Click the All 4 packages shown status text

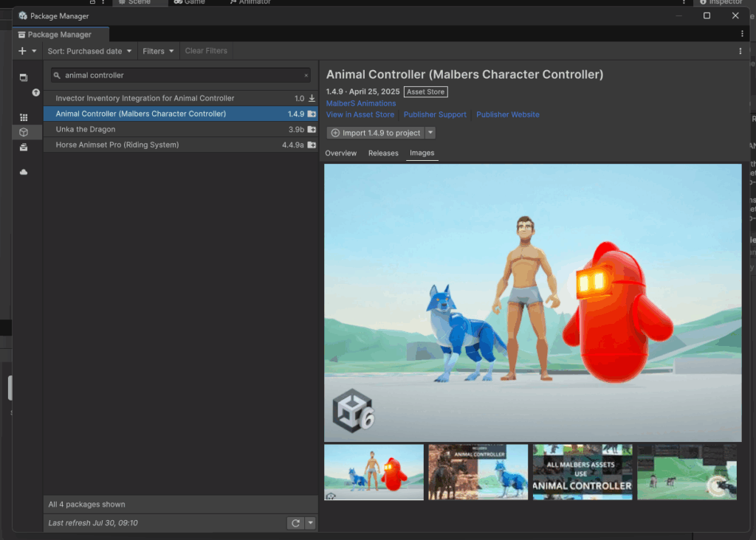pos(87,505)
